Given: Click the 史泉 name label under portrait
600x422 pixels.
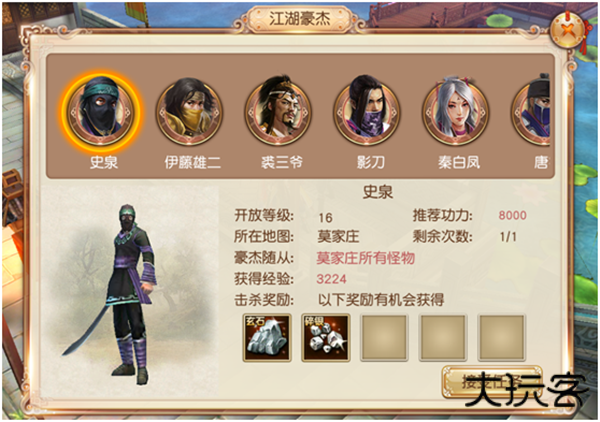Looking at the screenshot, I should click(x=104, y=163).
